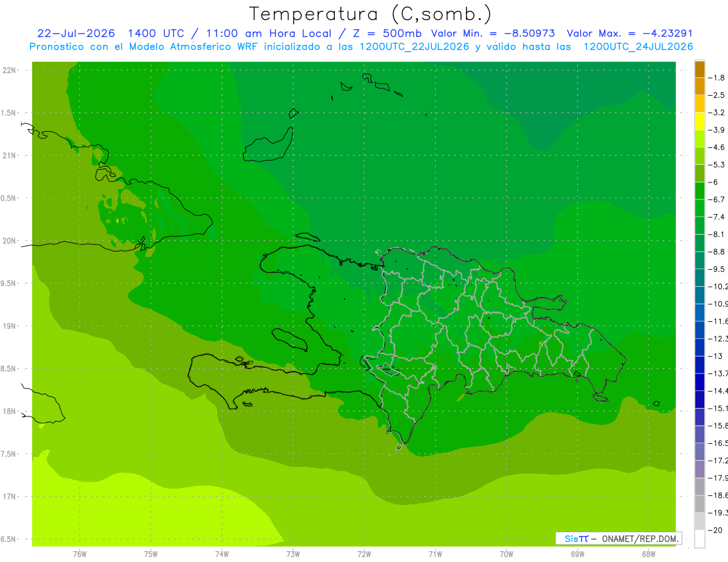
Task: Click the "7.5N" latitude axis label
Action: [9, 454]
